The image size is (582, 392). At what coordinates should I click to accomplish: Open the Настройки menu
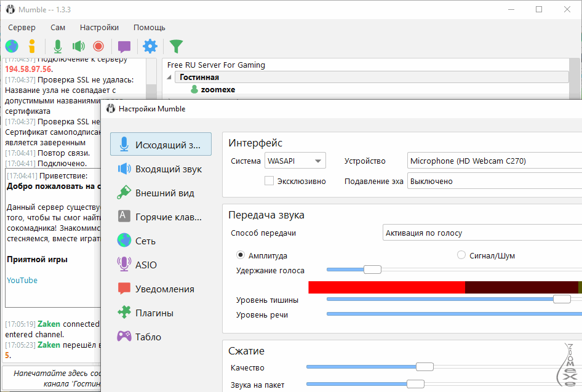[99, 28]
